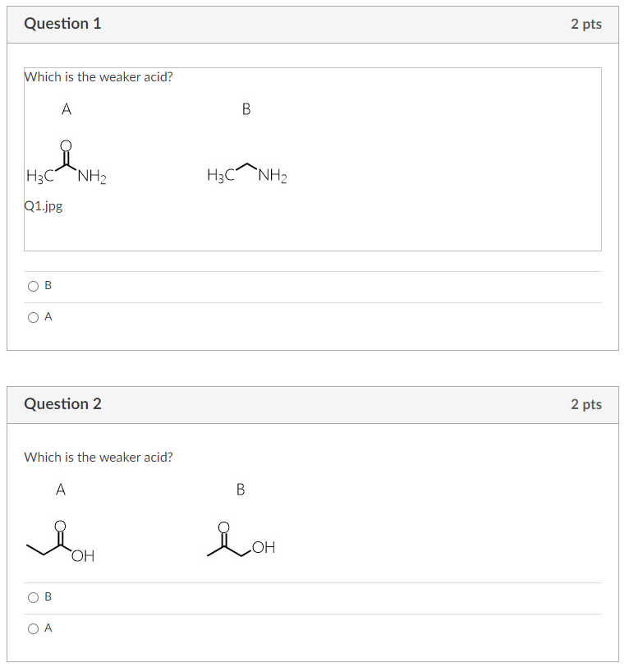
Task: Click the Question 2 header title
Action: (62, 404)
